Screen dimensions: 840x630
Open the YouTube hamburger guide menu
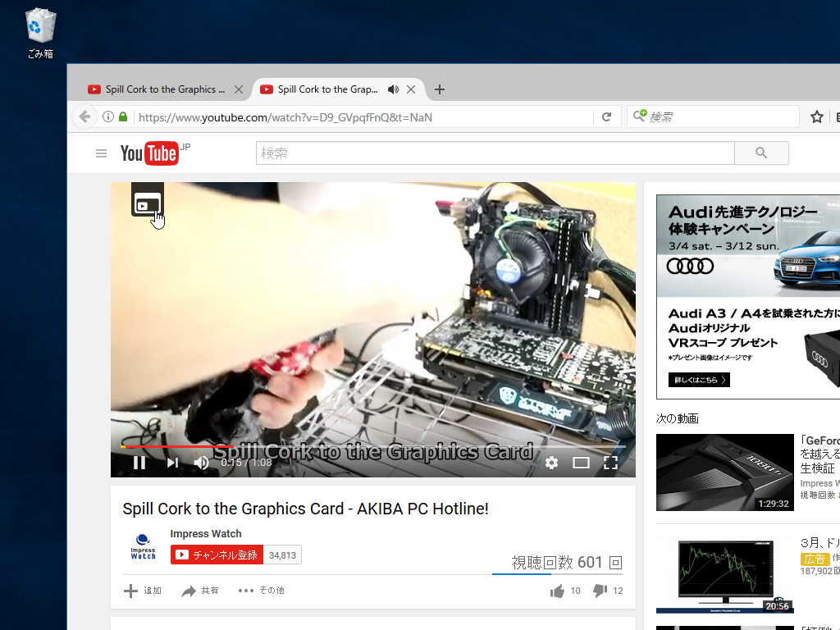click(x=101, y=153)
